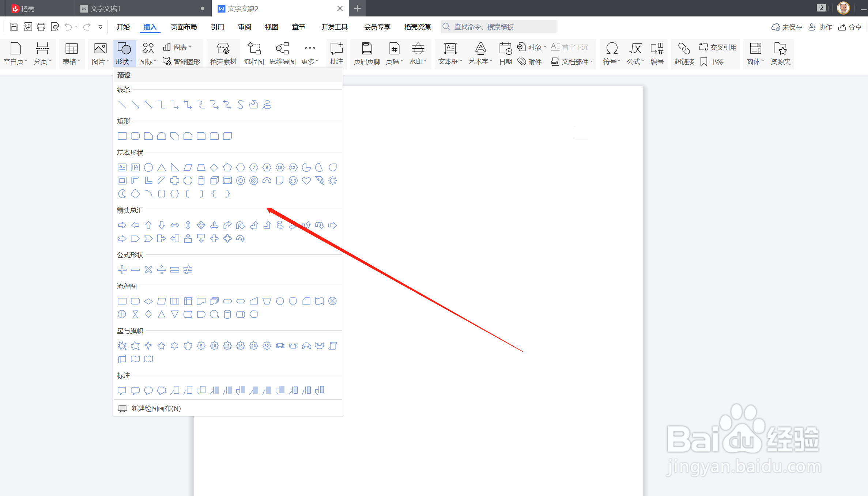Add a comment with 批注
868x496 pixels.
pos(336,53)
